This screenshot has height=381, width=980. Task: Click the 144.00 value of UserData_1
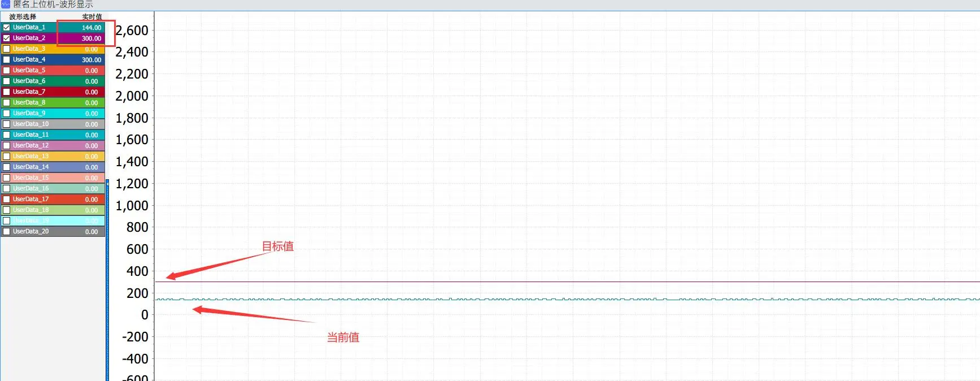[92, 28]
